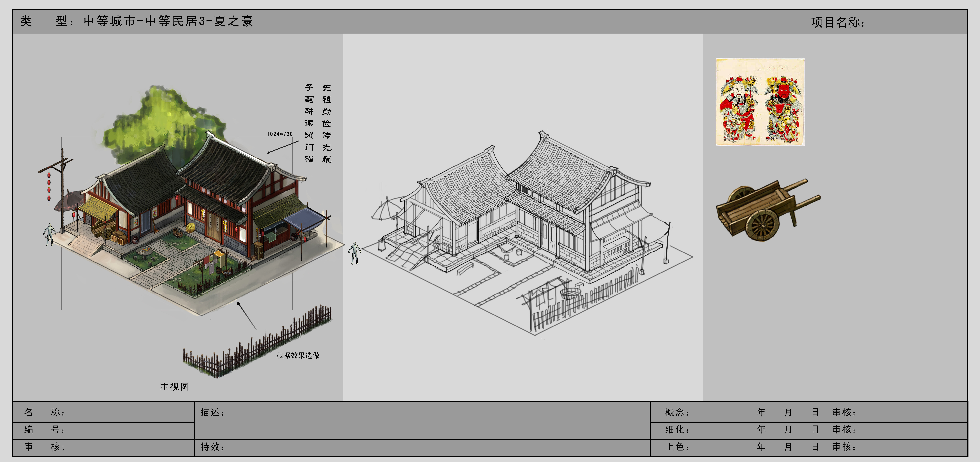Click the 编号 field label
This screenshot has width=980, height=462.
44,430
